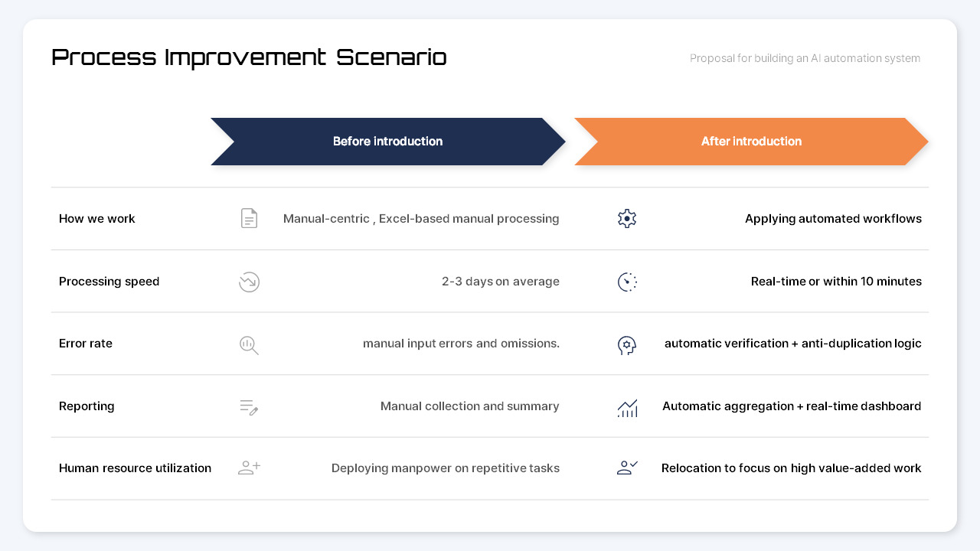Click the gear icon beside automated workflows
980x551 pixels.
627,218
